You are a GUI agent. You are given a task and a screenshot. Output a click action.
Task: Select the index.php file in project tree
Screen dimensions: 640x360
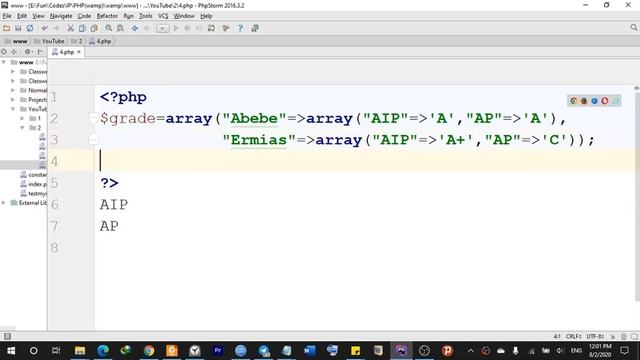click(33, 184)
